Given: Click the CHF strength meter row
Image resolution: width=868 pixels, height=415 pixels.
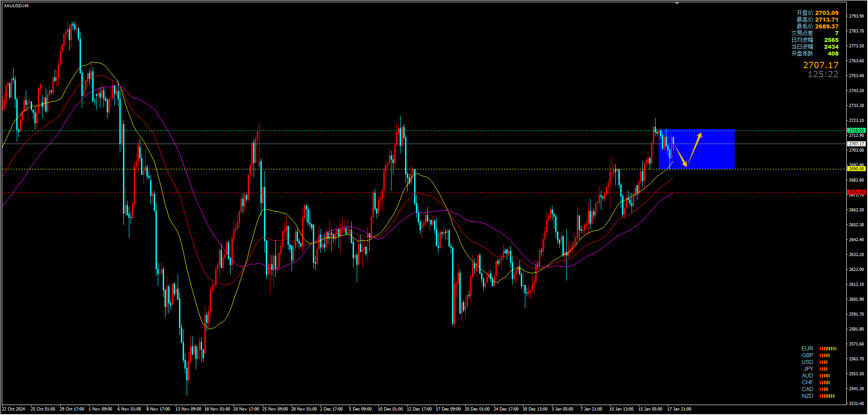Looking at the screenshot, I should point(816,382).
